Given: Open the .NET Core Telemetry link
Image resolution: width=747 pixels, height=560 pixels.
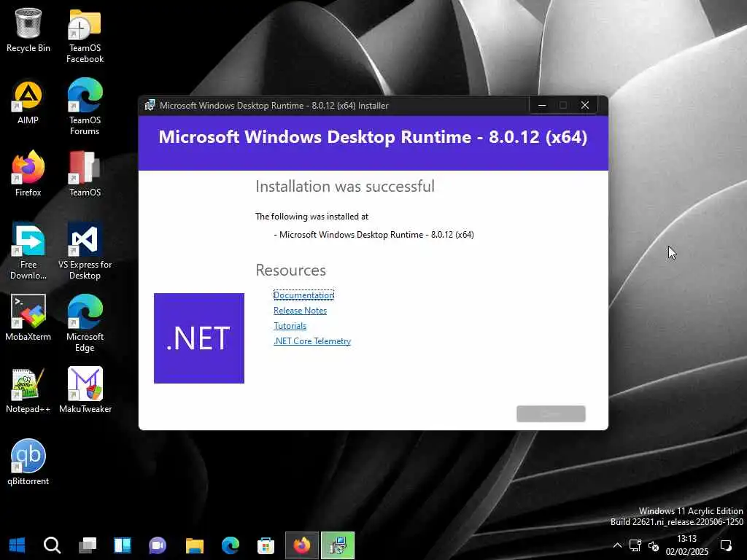Looking at the screenshot, I should 312,341.
